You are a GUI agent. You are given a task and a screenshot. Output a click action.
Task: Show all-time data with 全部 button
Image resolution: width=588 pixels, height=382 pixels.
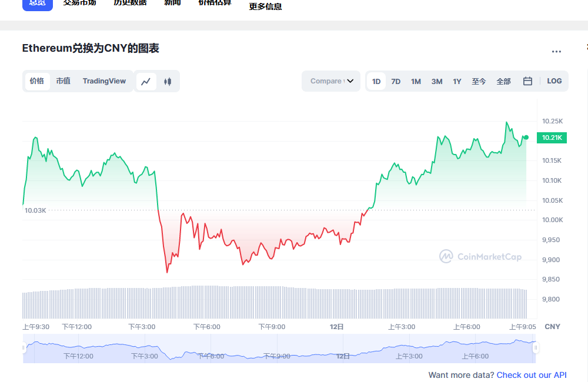(x=503, y=81)
